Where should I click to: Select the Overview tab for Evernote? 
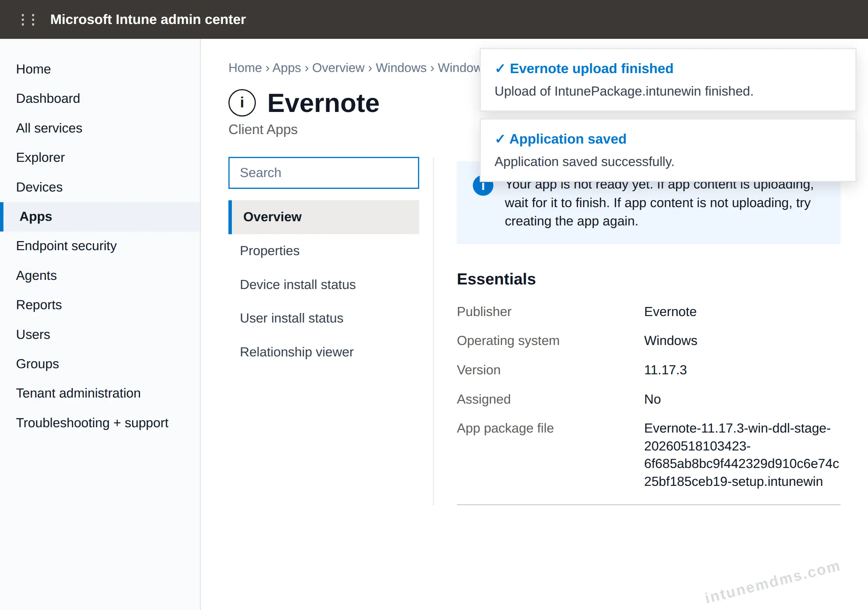tap(324, 217)
